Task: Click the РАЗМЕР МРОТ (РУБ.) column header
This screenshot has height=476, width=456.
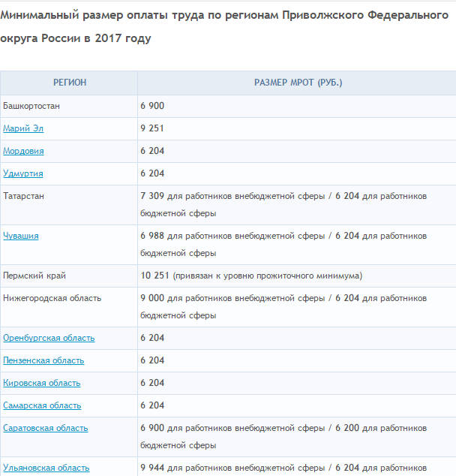Action: (298, 83)
